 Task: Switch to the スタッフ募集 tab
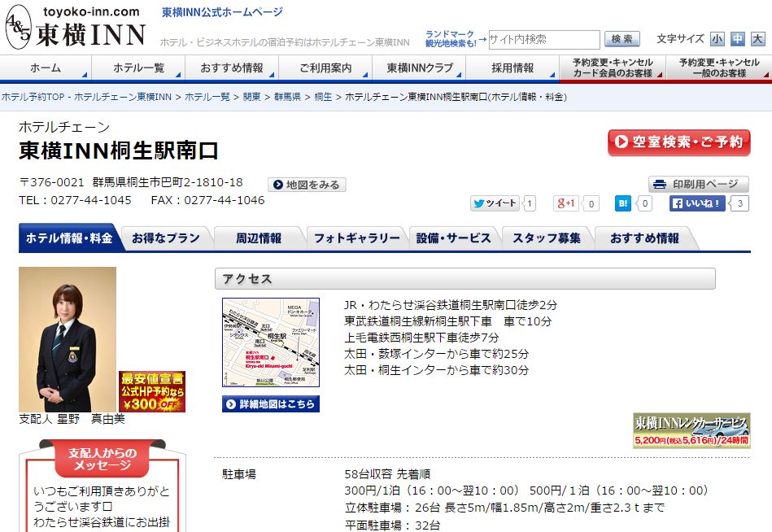547,238
